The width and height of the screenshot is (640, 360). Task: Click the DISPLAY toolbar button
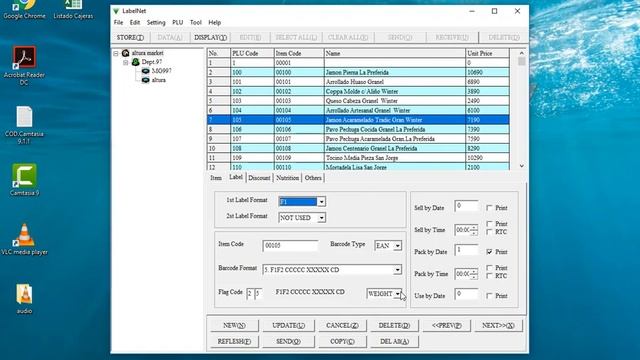coord(211,38)
